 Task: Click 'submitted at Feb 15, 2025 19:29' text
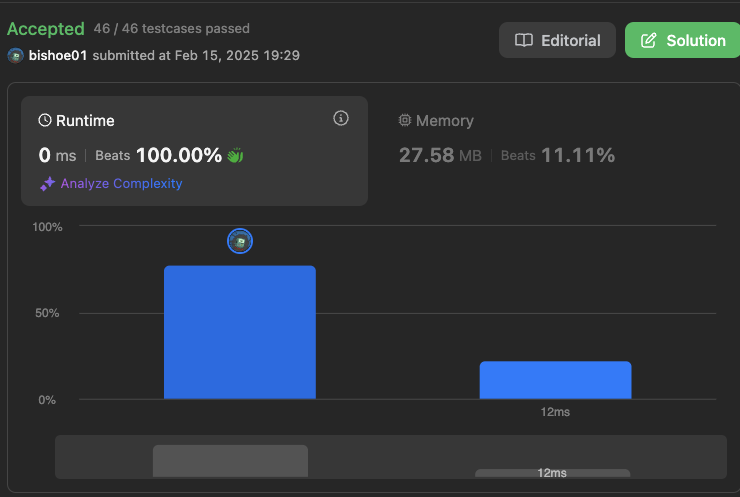pos(196,55)
